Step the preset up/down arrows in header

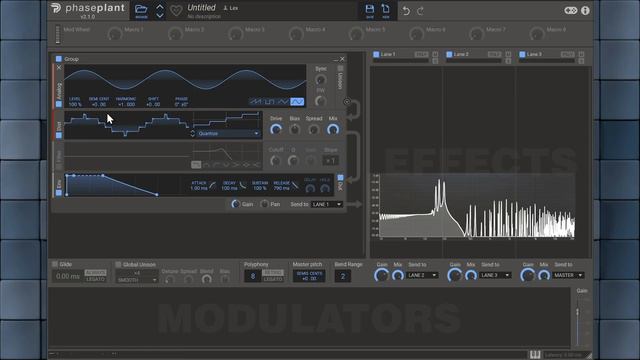(x=160, y=11)
